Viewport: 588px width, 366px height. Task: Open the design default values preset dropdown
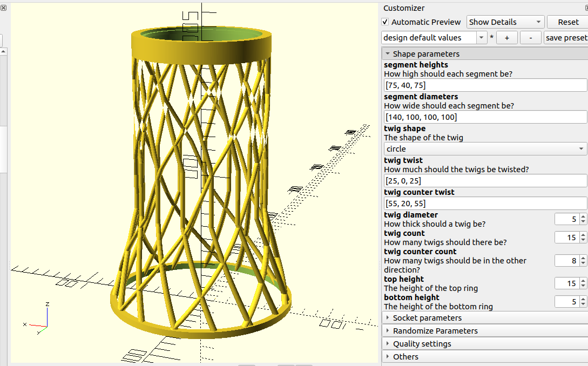479,37
